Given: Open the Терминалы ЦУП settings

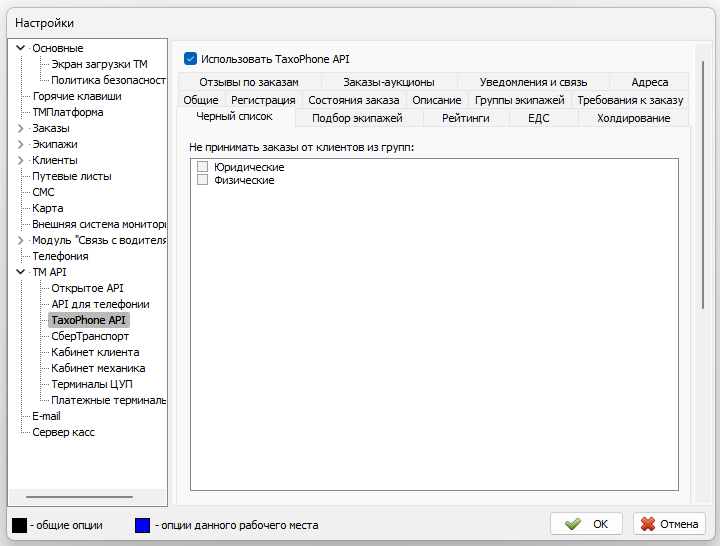Looking at the screenshot, I should 92,384.
